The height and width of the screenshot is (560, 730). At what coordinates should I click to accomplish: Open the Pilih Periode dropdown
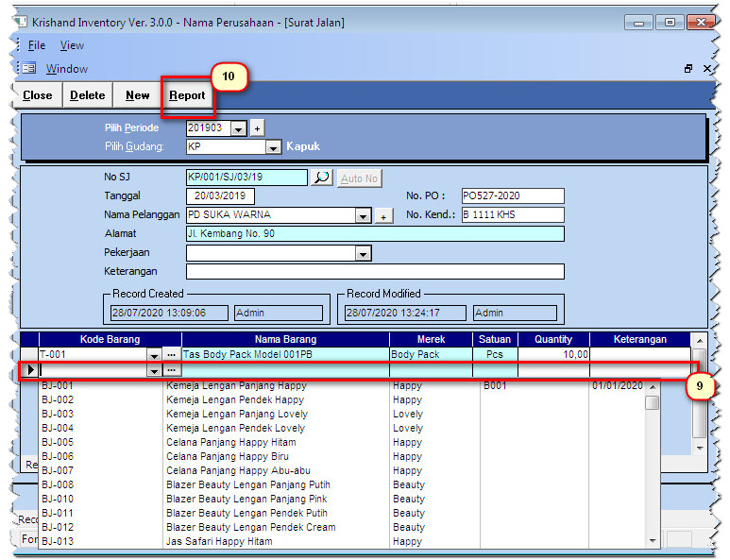coord(238,129)
